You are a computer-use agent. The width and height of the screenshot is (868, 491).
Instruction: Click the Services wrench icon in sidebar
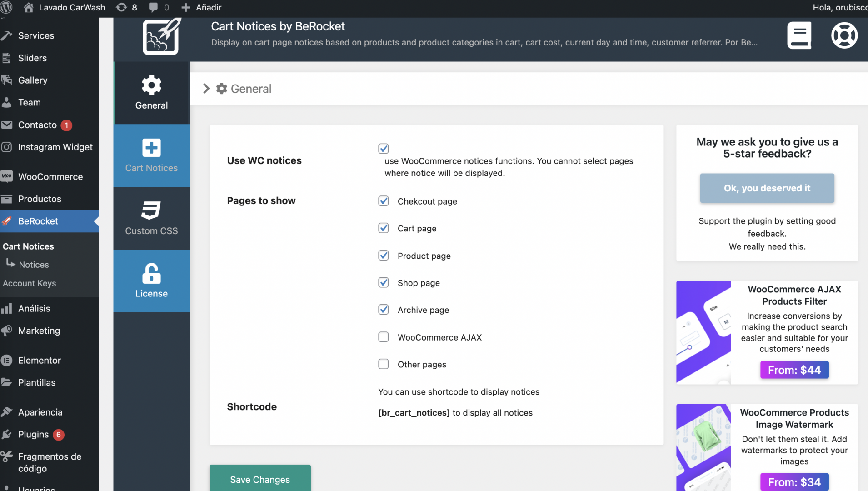point(6,35)
